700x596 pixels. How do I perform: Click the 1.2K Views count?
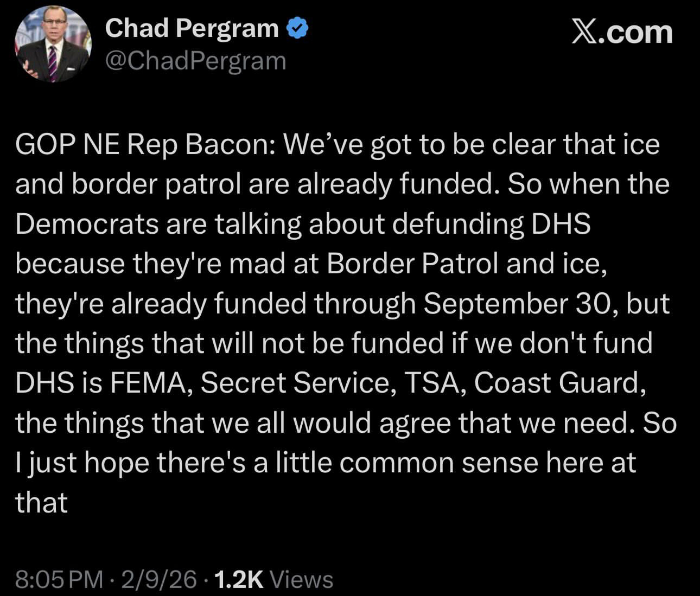274,579
